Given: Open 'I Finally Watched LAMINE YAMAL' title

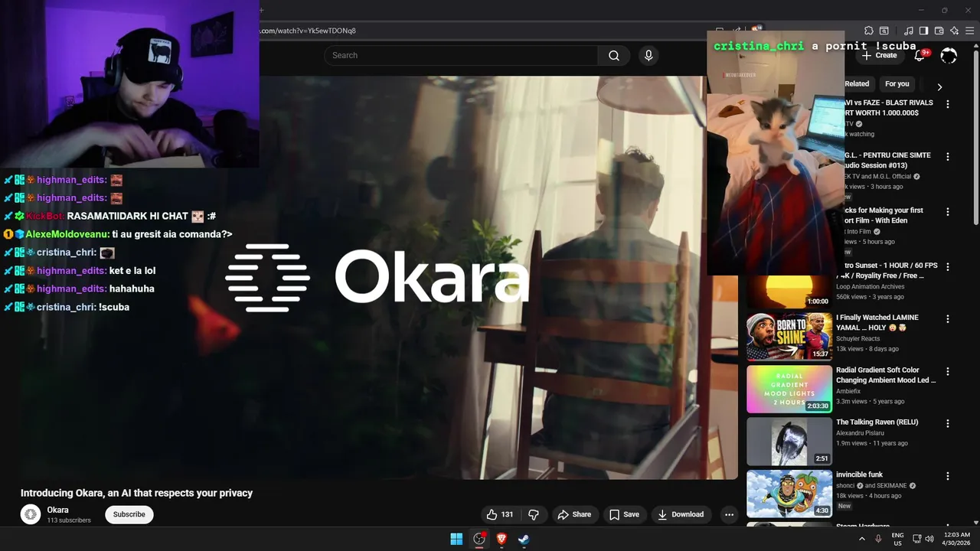Looking at the screenshot, I should (x=877, y=322).
